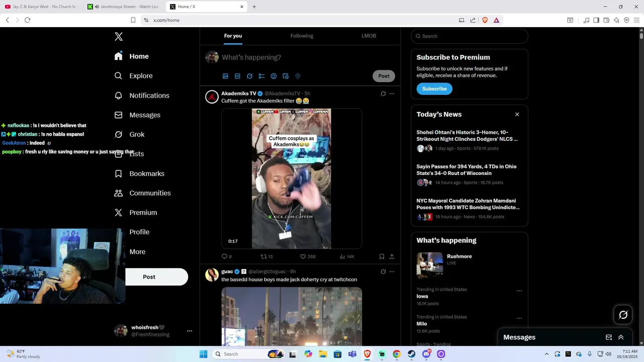This screenshot has height=362, width=644.
Task: Add an image to the post composer
Action: (225, 76)
